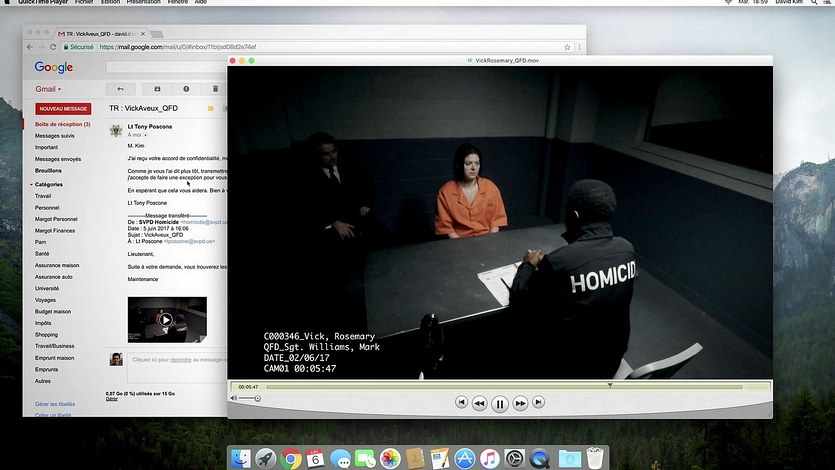Click the rewind button in player
835x470 pixels.
pyautogui.click(x=479, y=403)
